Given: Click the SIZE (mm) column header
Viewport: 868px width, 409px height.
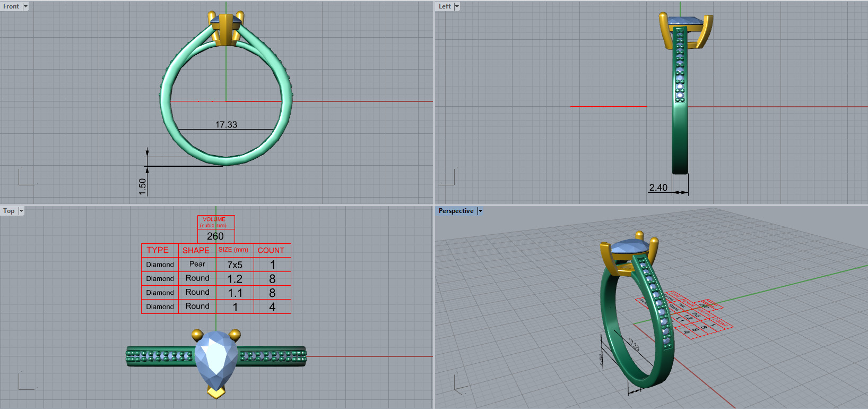Looking at the screenshot, I should point(233,250).
